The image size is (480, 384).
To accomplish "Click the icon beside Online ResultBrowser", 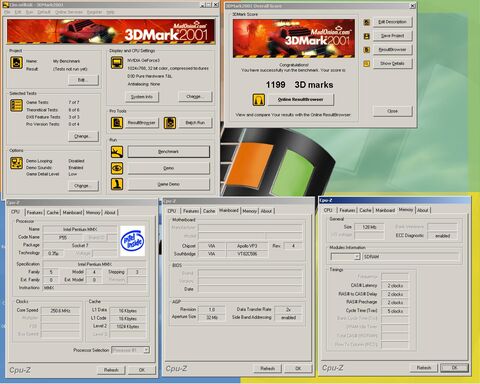I will 259,100.
